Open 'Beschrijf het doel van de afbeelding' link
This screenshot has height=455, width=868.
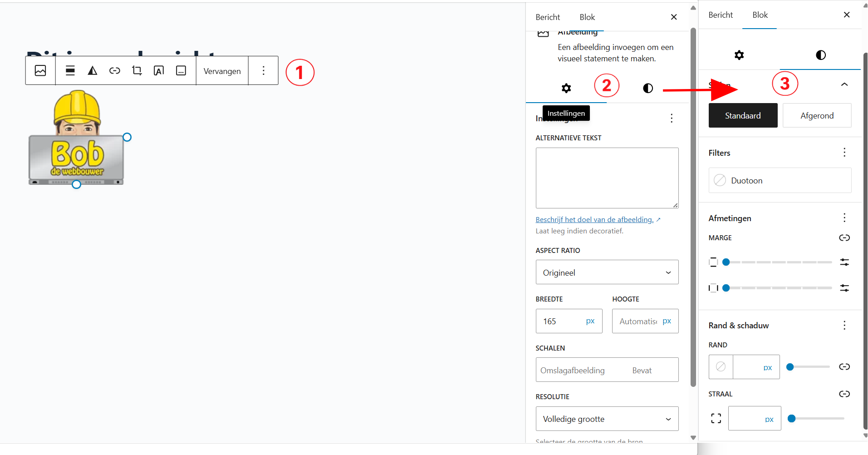(594, 220)
